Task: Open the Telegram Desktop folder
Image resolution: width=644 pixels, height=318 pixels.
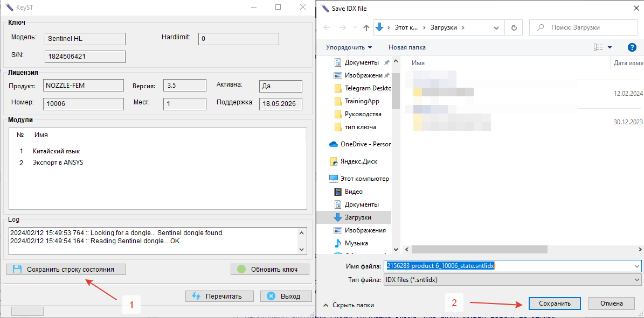Action: coord(362,88)
